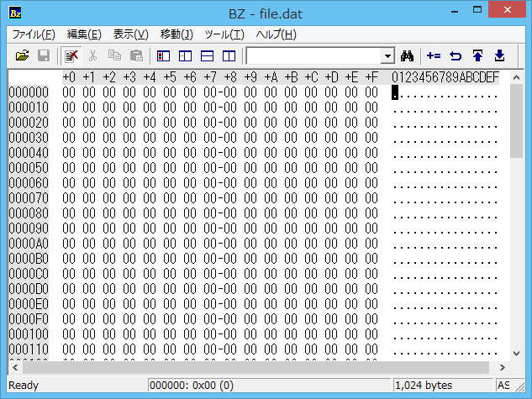Click the return arrow jump-back icon
The height and width of the screenshot is (399, 532).
coord(456,56)
